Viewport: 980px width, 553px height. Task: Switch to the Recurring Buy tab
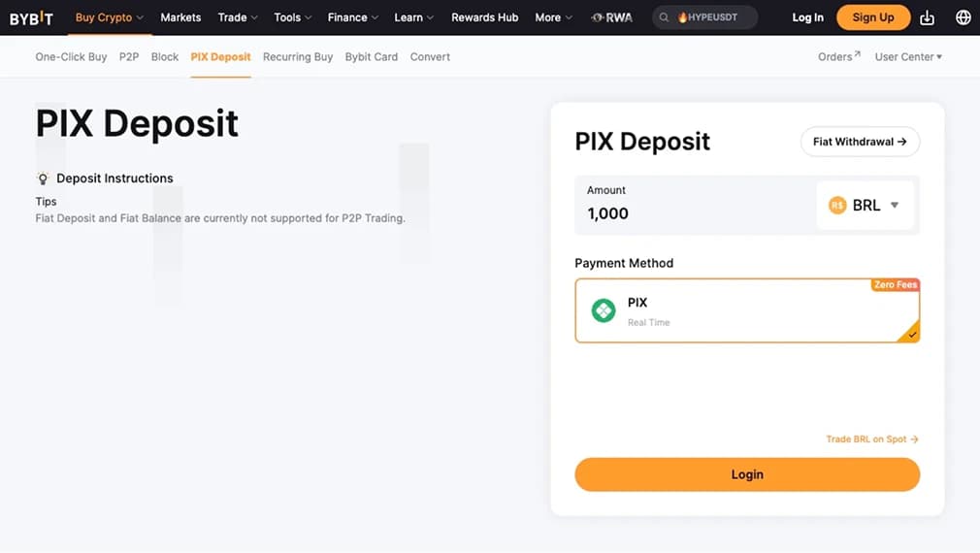pyautogui.click(x=298, y=57)
